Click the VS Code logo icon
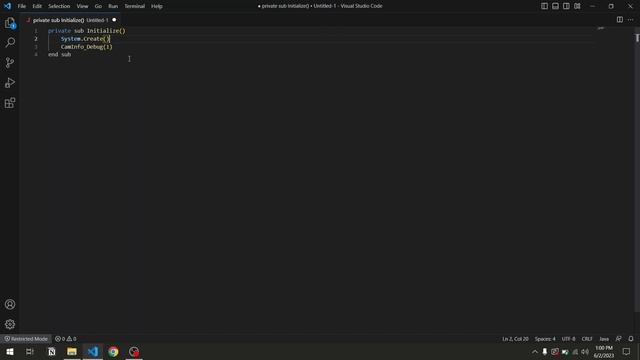640x360 pixels. pyautogui.click(x=7, y=6)
